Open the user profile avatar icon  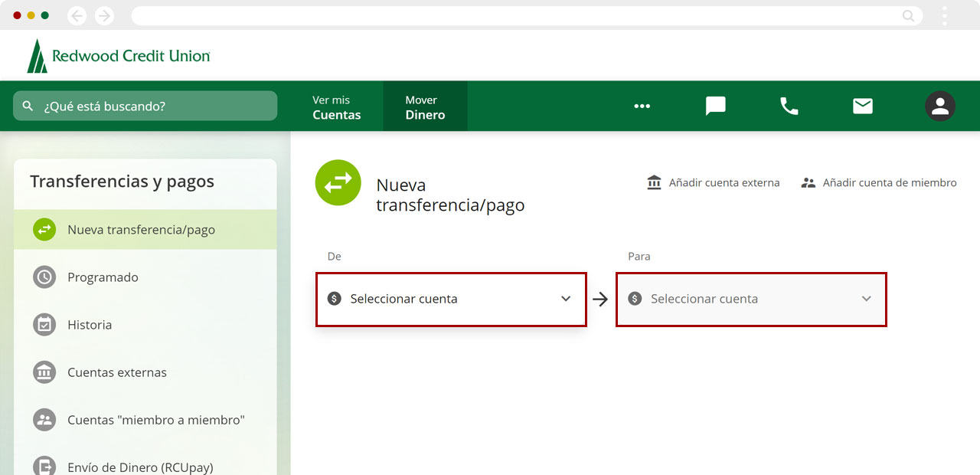coord(939,106)
